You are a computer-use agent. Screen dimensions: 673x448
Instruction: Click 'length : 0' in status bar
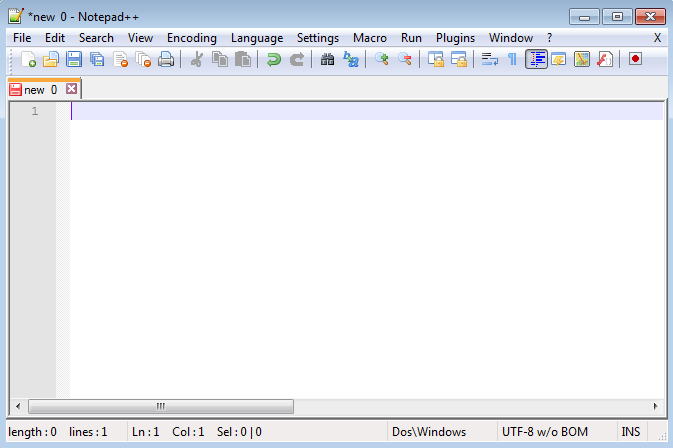33,432
